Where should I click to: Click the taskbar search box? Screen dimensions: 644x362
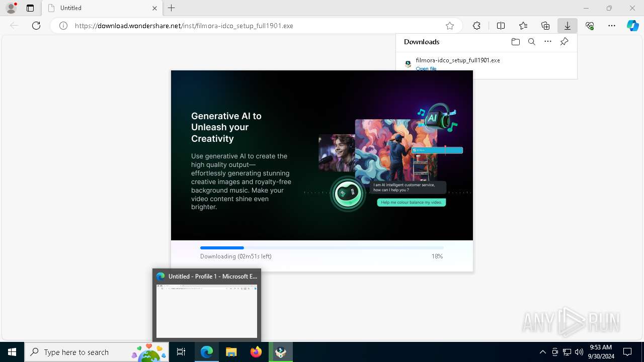[x=97, y=352]
